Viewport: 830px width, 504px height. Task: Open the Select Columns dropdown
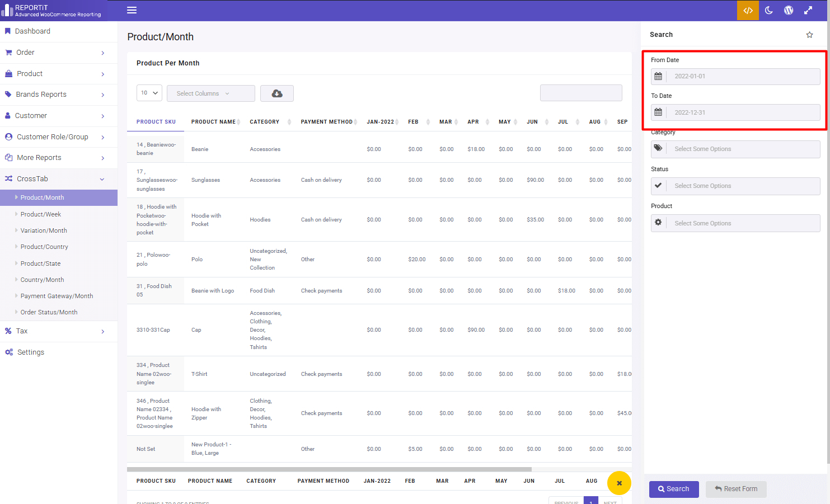(210, 93)
